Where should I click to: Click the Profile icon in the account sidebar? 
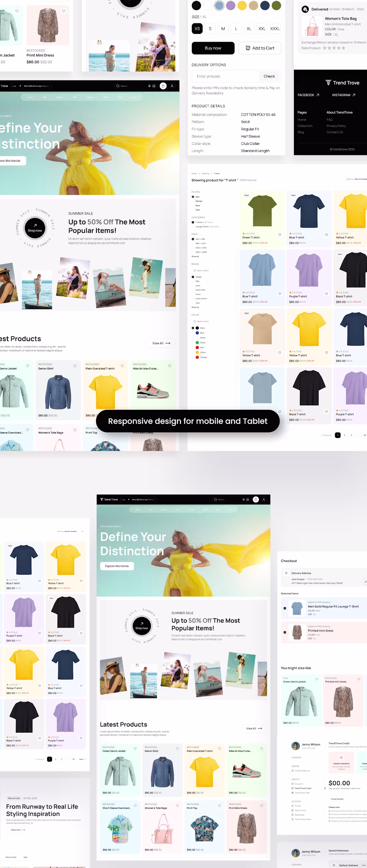coord(293,806)
